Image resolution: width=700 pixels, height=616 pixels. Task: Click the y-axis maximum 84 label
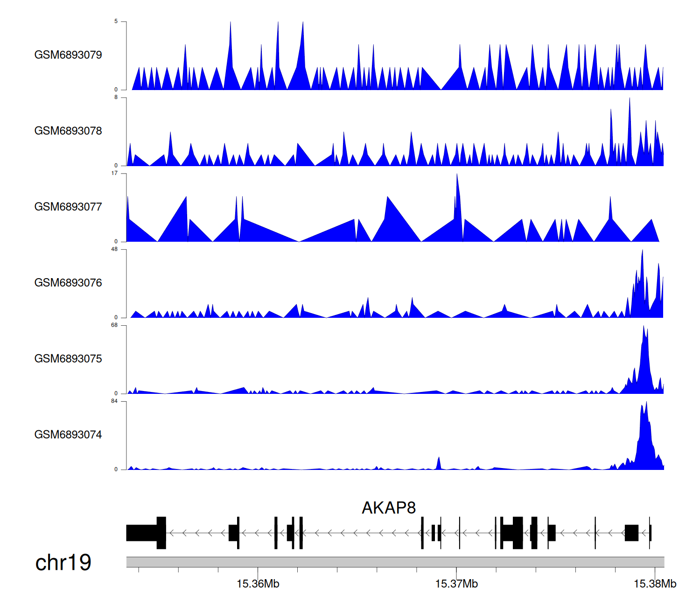114,401
